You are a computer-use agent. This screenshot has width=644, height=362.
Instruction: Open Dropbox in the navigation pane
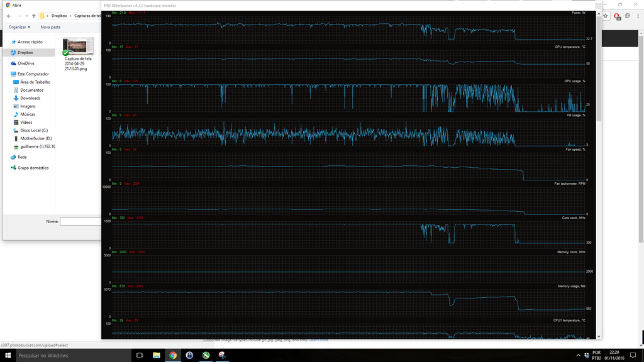(25, 53)
